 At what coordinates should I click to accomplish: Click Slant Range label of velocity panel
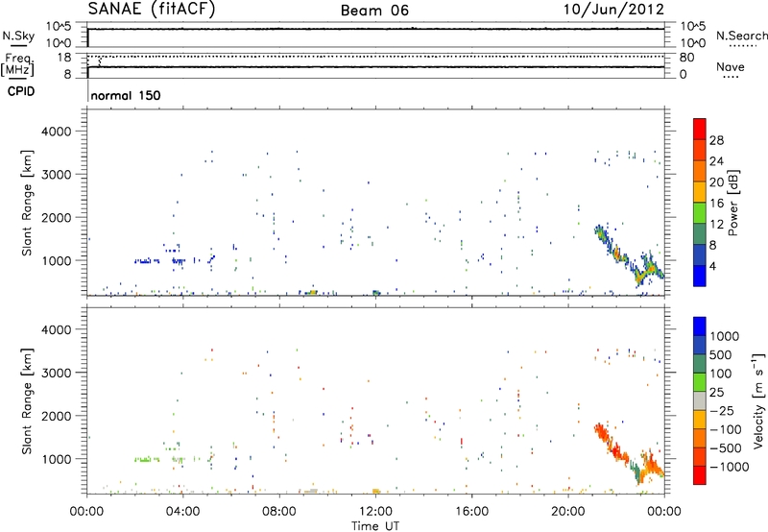tap(28, 400)
